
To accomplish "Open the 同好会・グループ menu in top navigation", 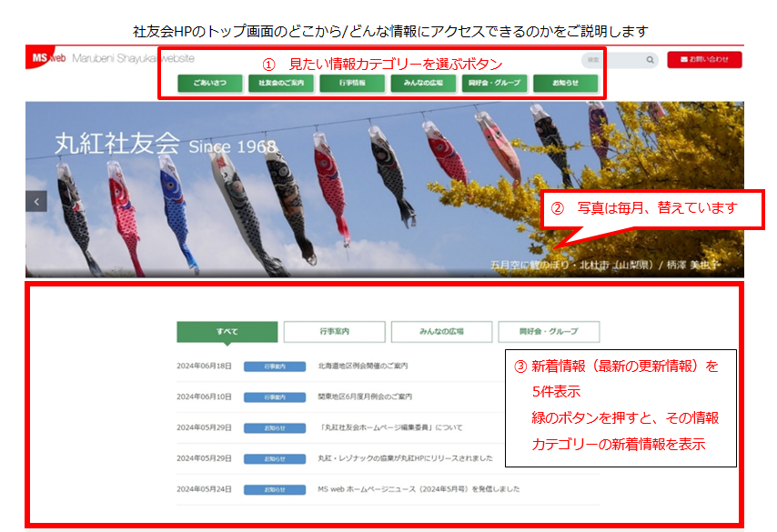I will click(x=494, y=84).
